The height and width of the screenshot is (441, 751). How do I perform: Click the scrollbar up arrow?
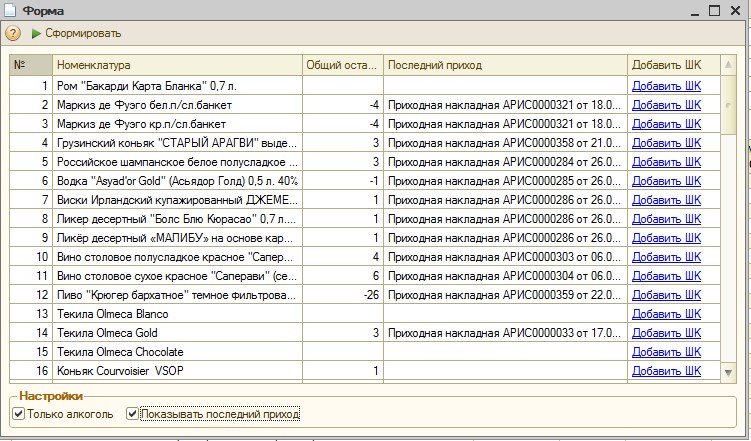click(x=728, y=65)
